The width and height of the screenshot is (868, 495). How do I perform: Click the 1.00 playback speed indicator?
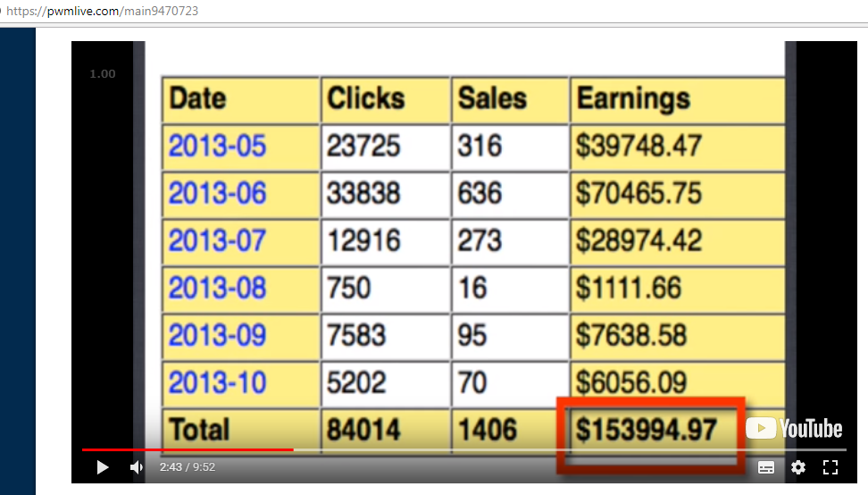[x=103, y=73]
